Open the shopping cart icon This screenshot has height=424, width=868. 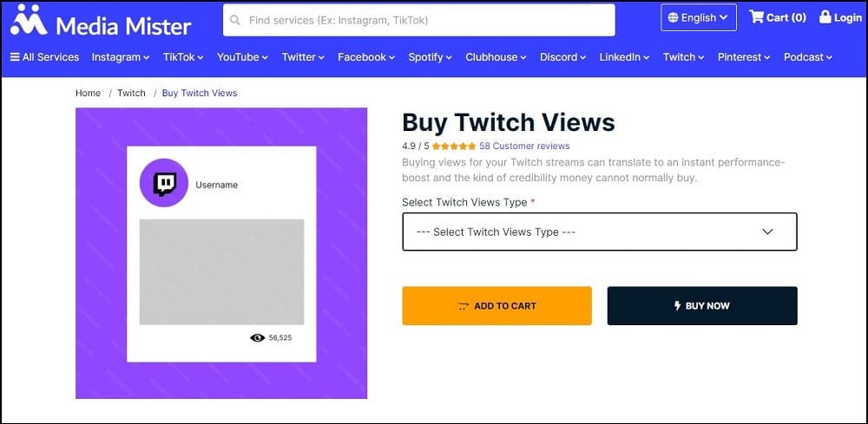pyautogui.click(x=756, y=17)
